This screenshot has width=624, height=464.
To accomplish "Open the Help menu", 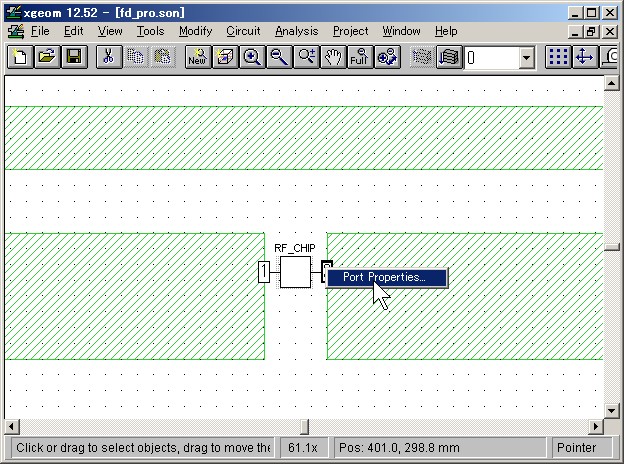I will coord(446,31).
